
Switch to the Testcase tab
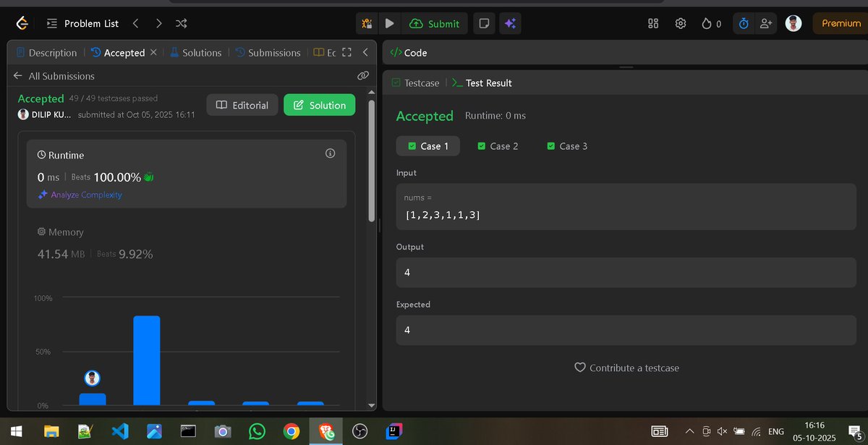[x=415, y=83]
